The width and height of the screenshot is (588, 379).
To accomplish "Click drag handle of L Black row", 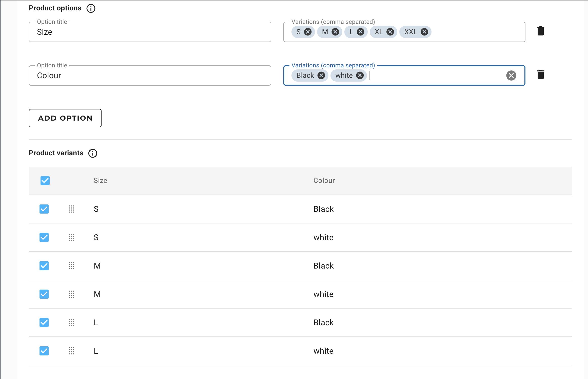I will [71, 323].
